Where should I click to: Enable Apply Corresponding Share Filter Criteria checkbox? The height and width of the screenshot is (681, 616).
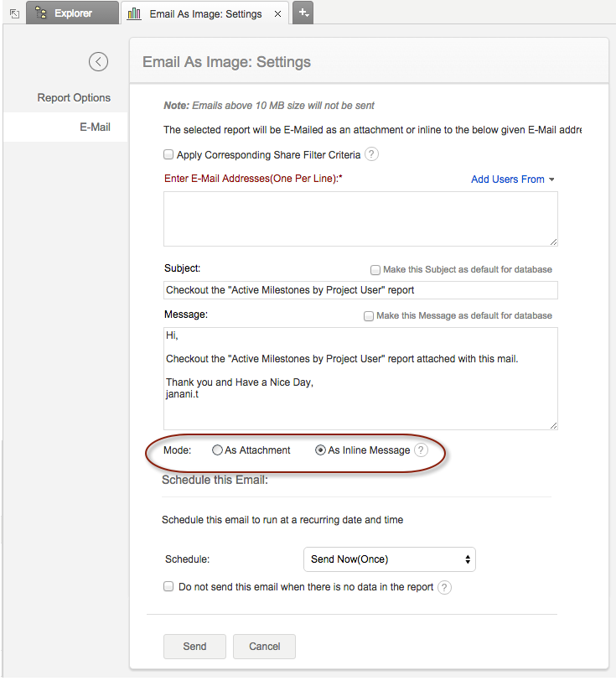(x=168, y=154)
